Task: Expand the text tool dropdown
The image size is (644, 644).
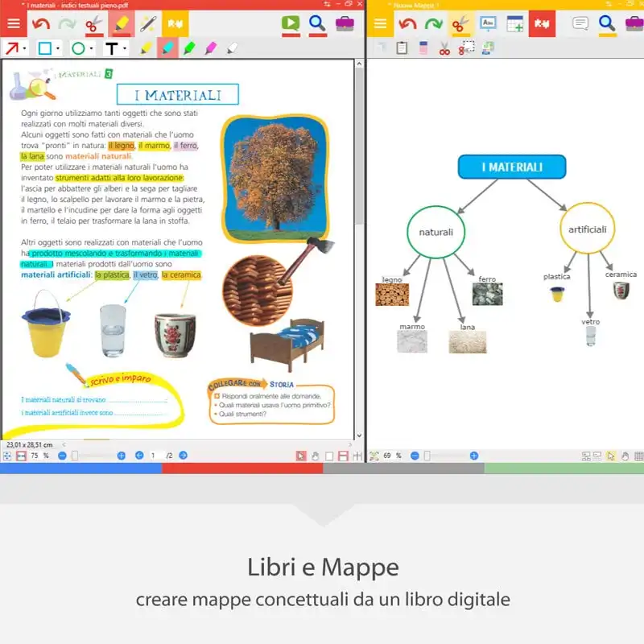Action: [x=125, y=48]
